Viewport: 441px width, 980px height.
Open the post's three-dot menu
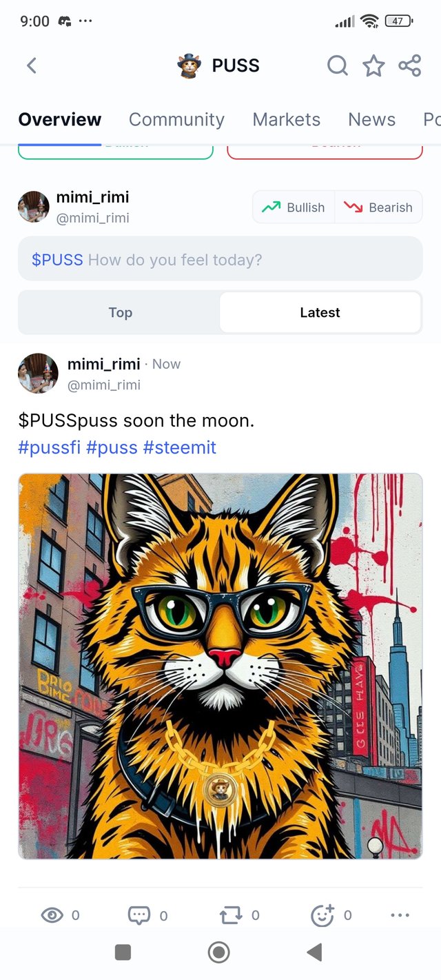[x=400, y=915]
